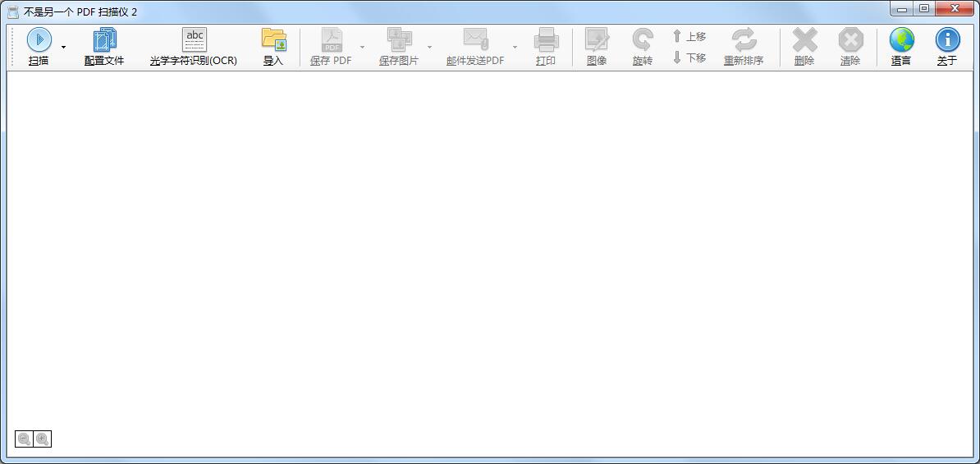
Task: Start scanning with the 扫描 button
Action: pyautogui.click(x=39, y=47)
